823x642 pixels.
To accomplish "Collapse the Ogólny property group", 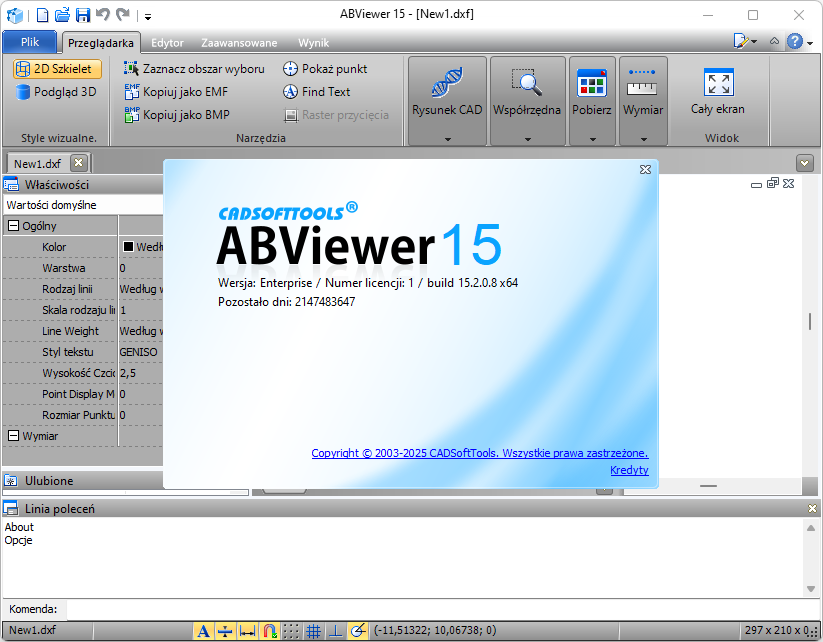I will point(14,226).
